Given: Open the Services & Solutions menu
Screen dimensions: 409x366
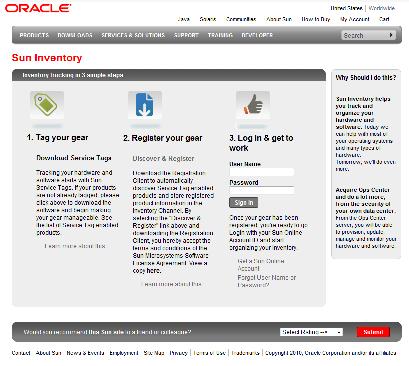Looking at the screenshot, I should point(133,35).
